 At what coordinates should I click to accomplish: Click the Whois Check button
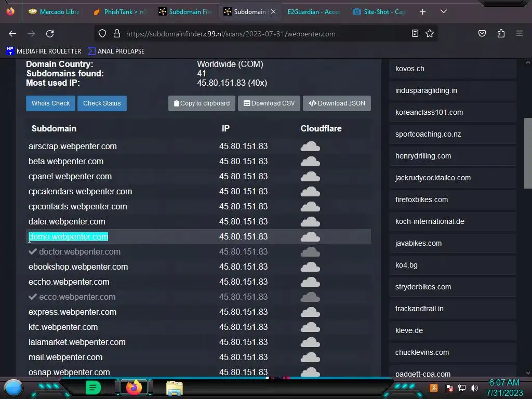(x=50, y=103)
